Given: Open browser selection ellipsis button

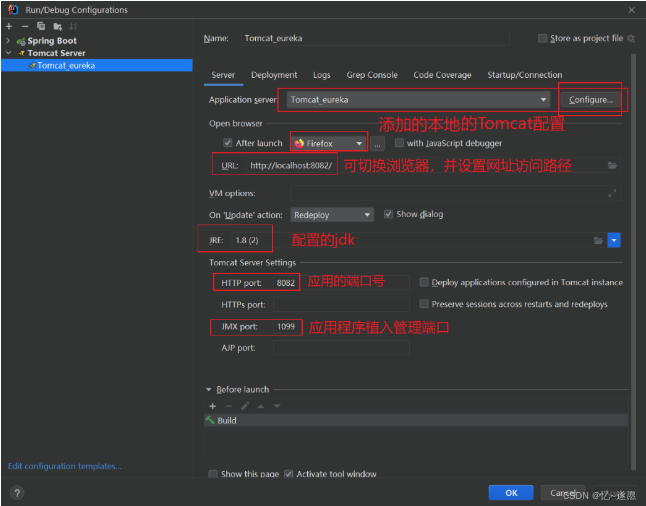Looking at the screenshot, I should (x=377, y=143).
